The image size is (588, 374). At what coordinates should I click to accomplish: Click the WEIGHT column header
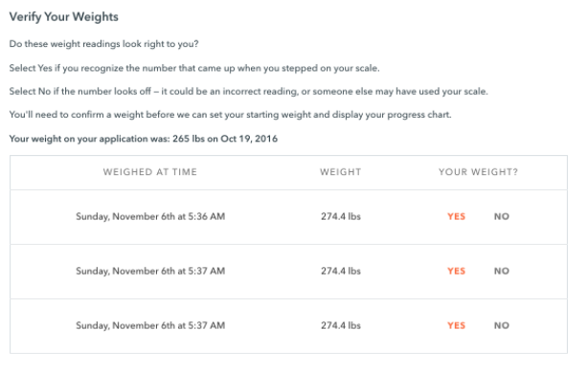click(x=341, y=172)
